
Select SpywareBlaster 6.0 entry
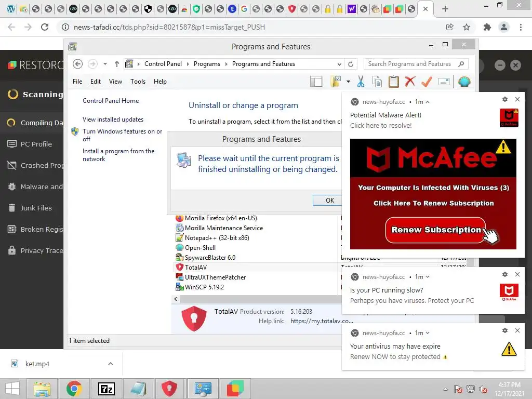click(x=210, y=258)
